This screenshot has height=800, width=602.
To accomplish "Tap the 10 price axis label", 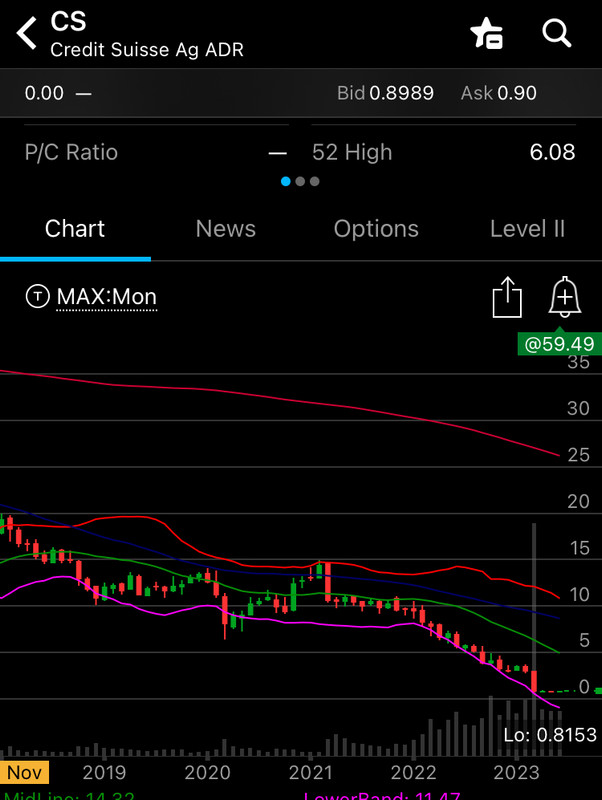I will (580, 594).
